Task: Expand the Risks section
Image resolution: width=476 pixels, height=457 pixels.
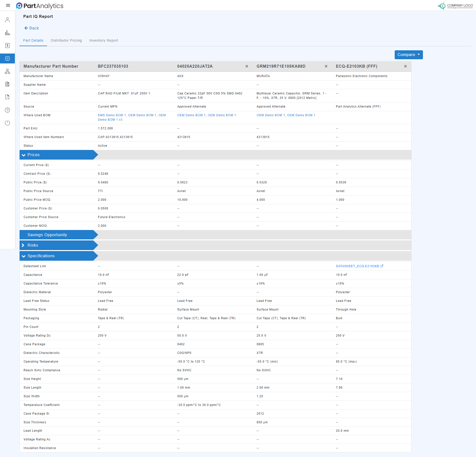Action: pyautogui.click(x=23, y=245)
